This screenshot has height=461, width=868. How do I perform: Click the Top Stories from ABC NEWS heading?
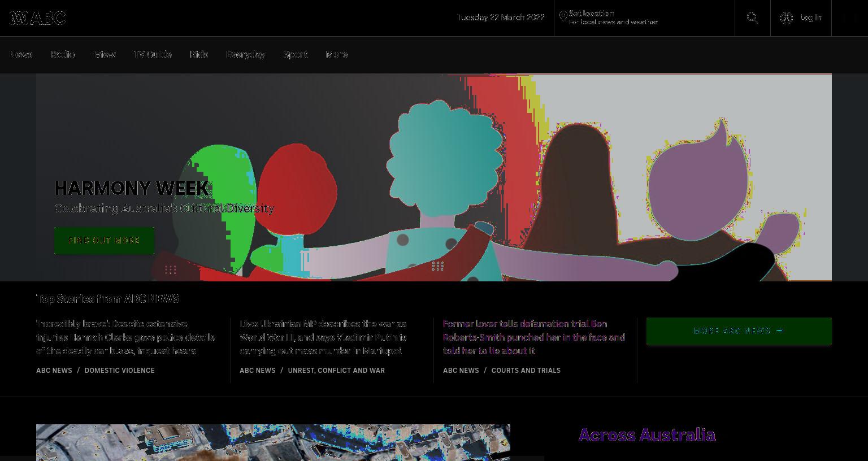pos(108,298)
